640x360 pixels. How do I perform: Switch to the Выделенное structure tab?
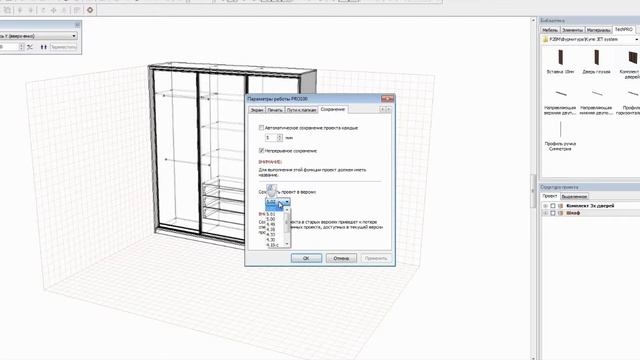click(x=574, y=196)
